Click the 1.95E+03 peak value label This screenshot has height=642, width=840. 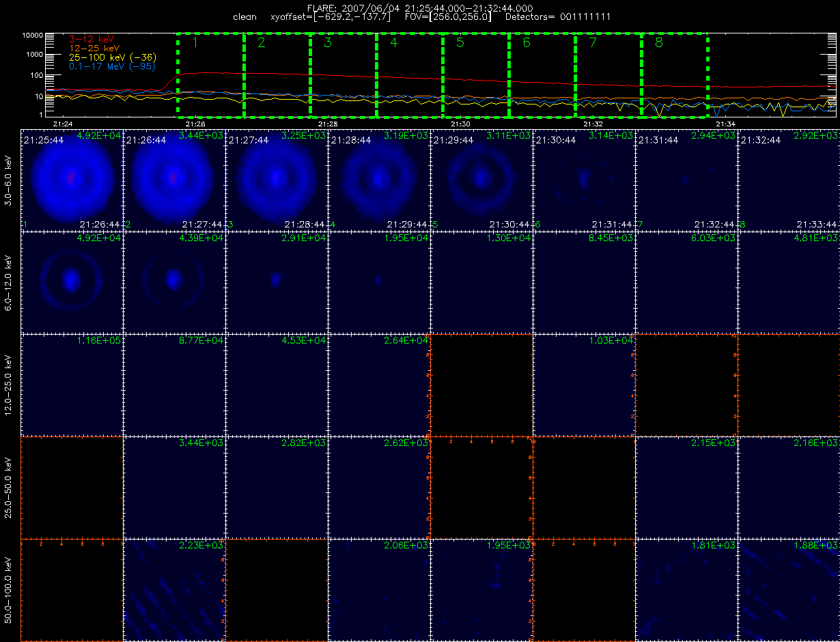(509, 546)
